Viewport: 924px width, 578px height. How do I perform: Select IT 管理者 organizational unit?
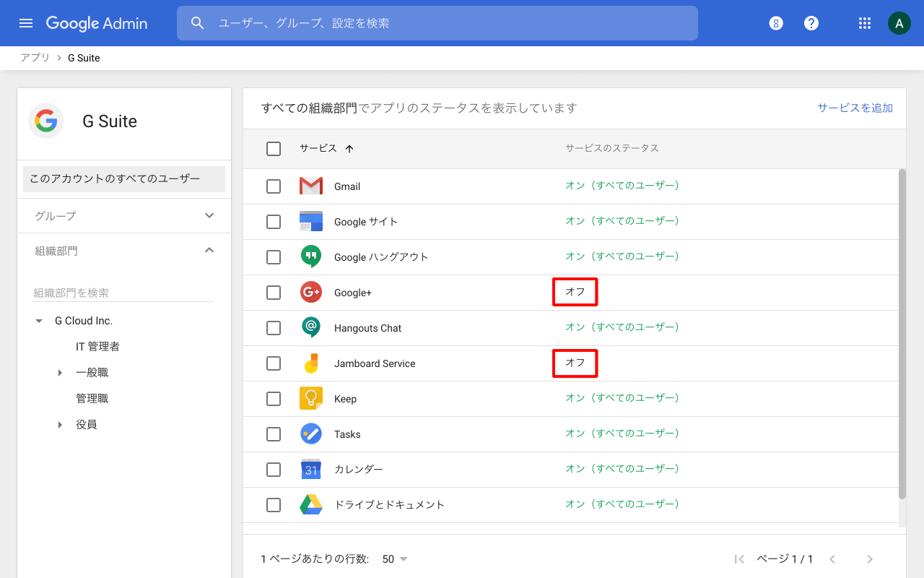[97, 347]
